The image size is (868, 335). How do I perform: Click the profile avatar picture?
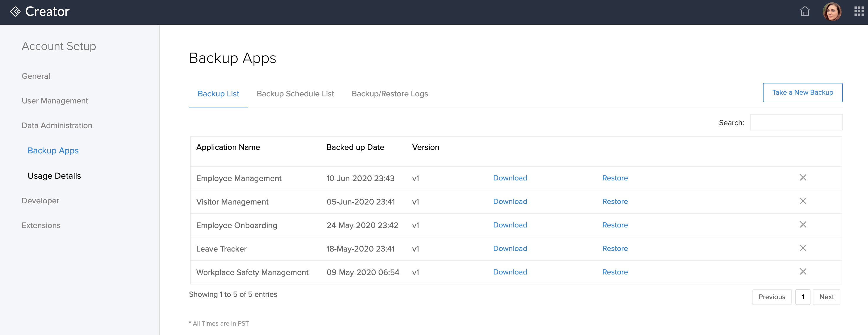pyautogui.click(x=832, y=11)
